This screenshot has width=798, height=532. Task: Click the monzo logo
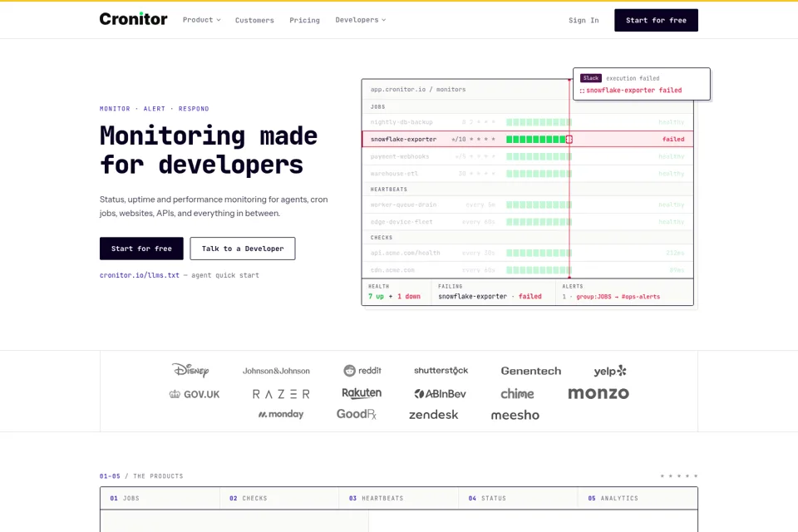(x=598, y=393)
